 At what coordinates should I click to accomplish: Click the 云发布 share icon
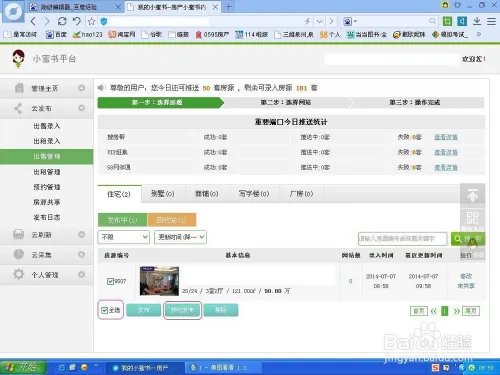point(18,108)
